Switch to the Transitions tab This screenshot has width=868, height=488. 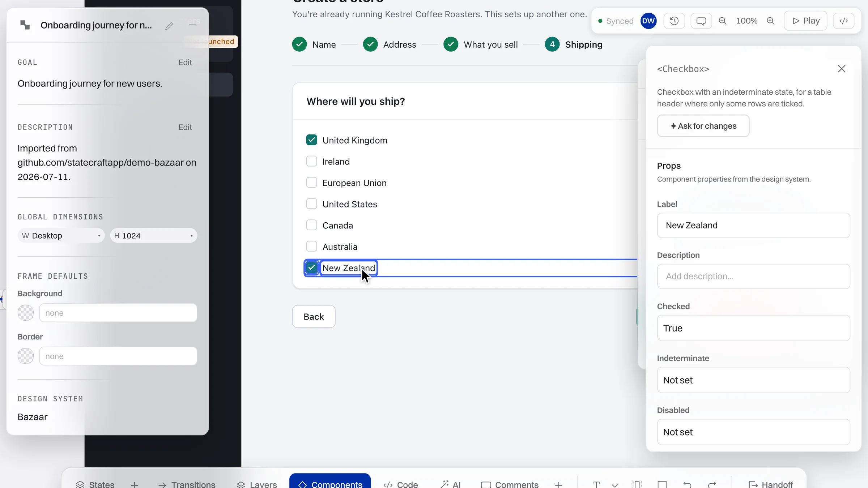(187, 484)
